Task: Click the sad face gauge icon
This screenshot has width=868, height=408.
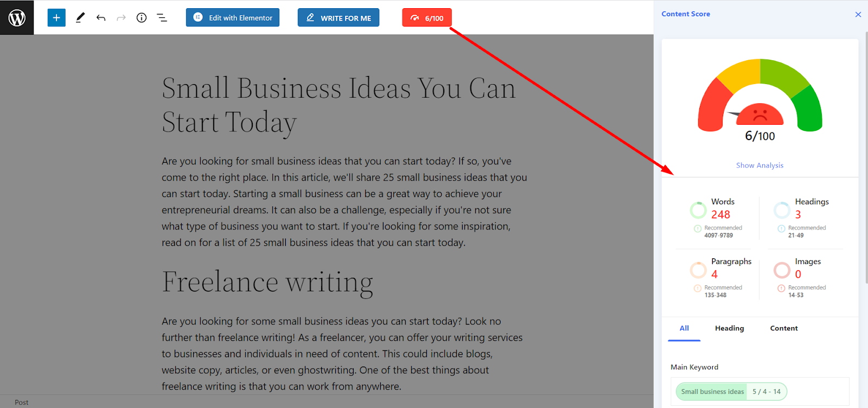Action: click(760, 114)
